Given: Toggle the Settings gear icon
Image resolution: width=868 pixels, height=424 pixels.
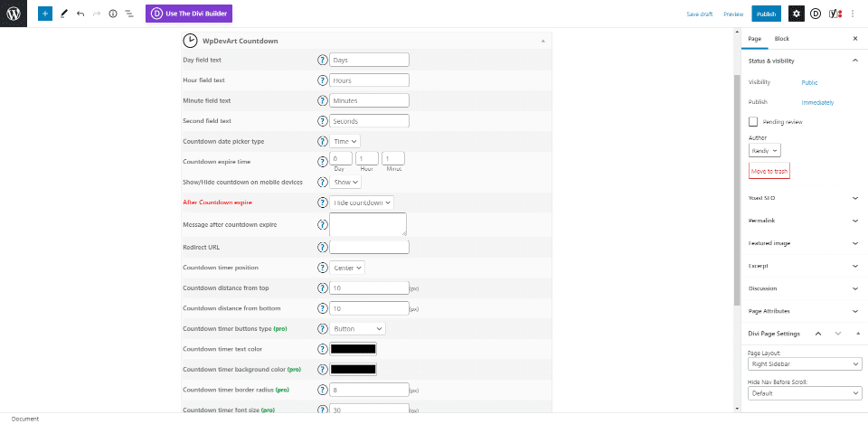Looking at the screenshot, I should pyautogui.click(x=796, y=14).
